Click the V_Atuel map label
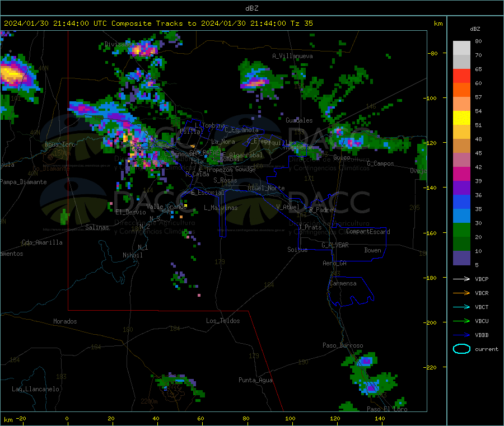Image resolution: width=504 pixels, height=426 pixels. 288,207
